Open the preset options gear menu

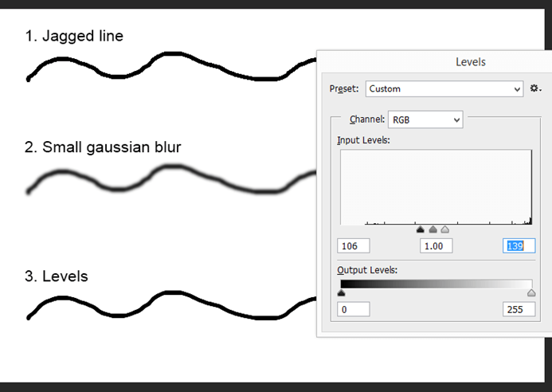[x=535, y=88]
